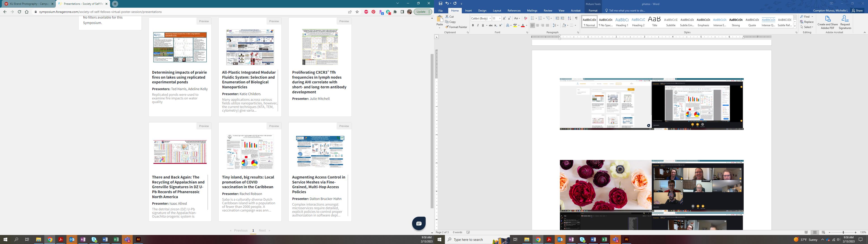The height and width of the screenshot is (244, 868).
Task: Click the Windows taskbar search box
Action: pyautogui.click(x=468, y=240)
